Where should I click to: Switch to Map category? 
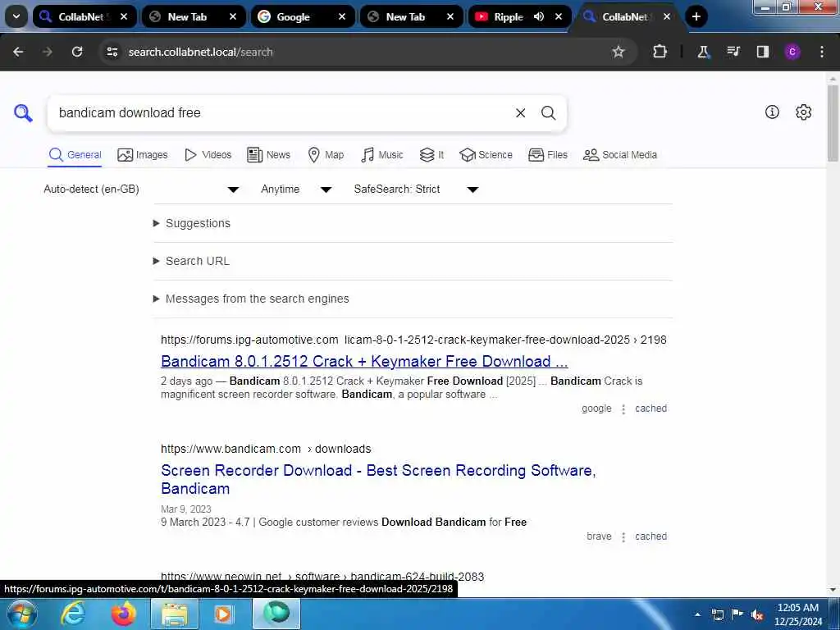pyautogui.click(x=326, y=155)
